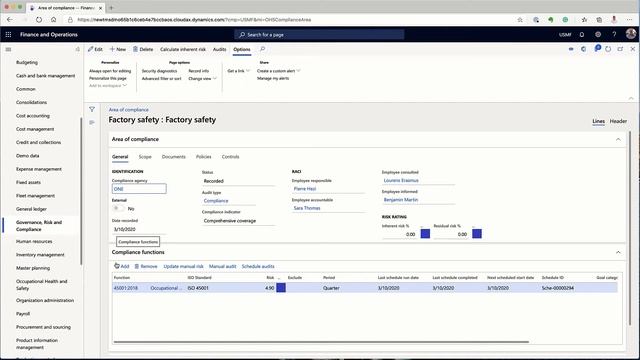Open 45001:2018 function link
The height and width of the screenshot is (360, 640).
[126, 288]
